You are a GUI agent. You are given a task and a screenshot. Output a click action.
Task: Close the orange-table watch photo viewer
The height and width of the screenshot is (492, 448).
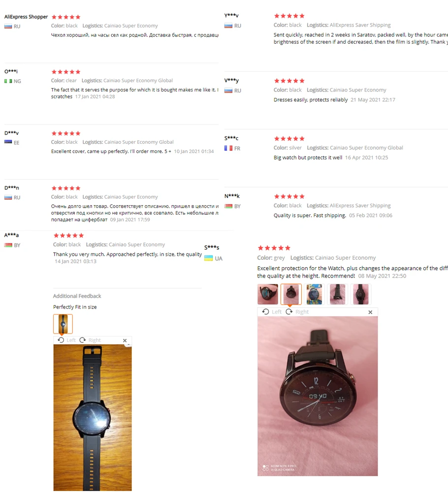(x=125, y=340)
